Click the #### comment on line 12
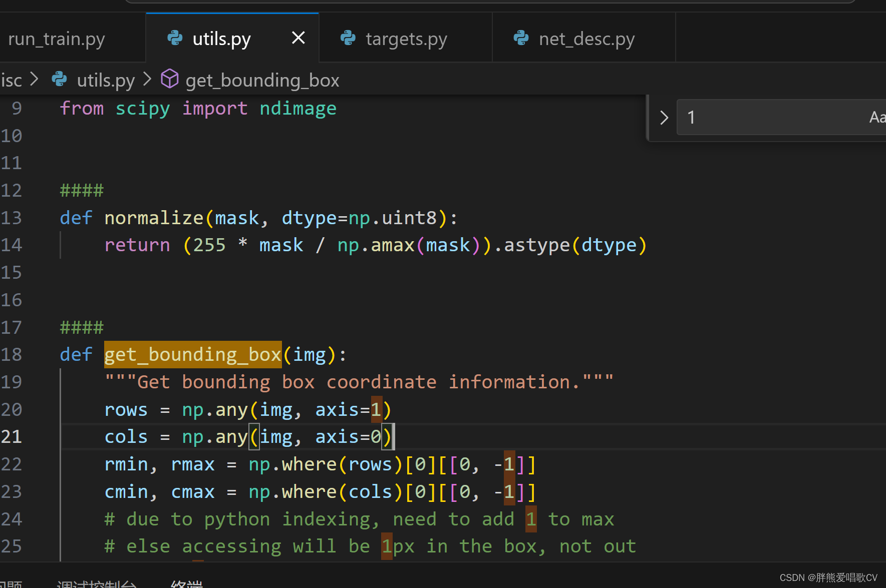This screenshot has height=588, width=886. pos(82,190)
